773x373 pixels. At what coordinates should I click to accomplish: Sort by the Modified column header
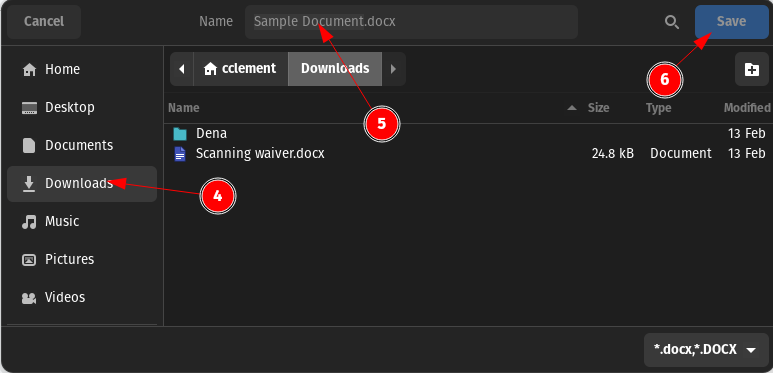pyautogui.click(x=747, y=108)
